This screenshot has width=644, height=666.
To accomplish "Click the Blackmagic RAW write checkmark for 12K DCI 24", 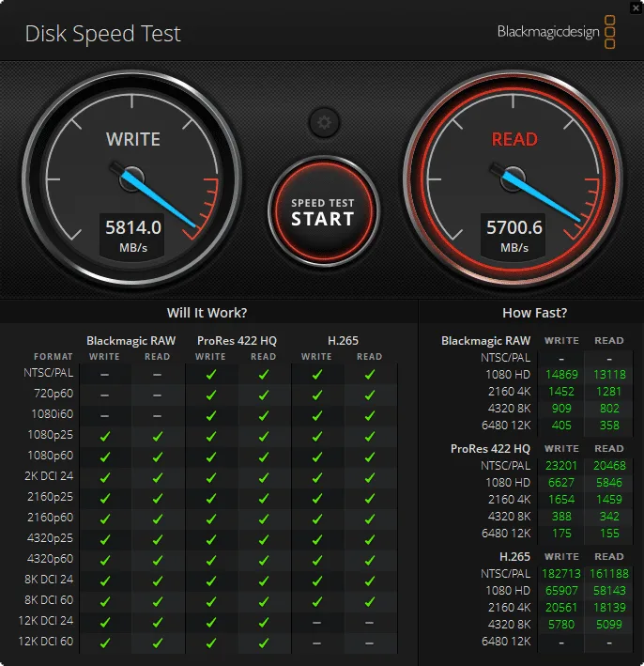I will [105, 622].
